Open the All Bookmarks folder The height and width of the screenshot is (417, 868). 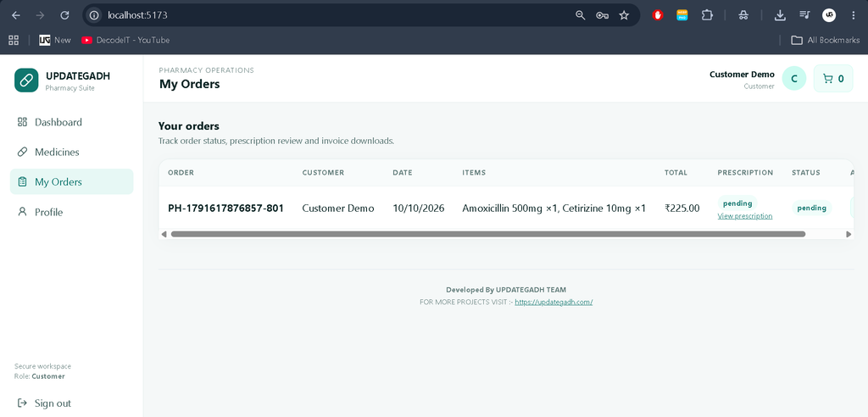(x=826, y=40)
